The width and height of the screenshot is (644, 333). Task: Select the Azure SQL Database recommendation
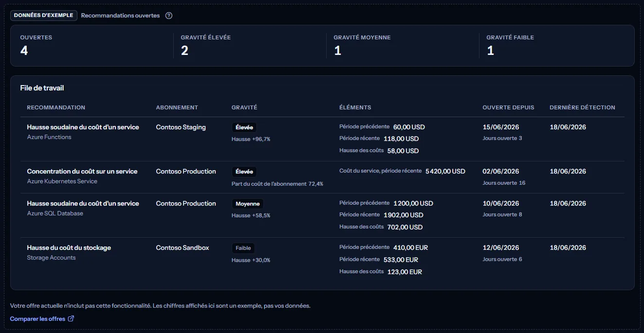[x=322, y=215]
